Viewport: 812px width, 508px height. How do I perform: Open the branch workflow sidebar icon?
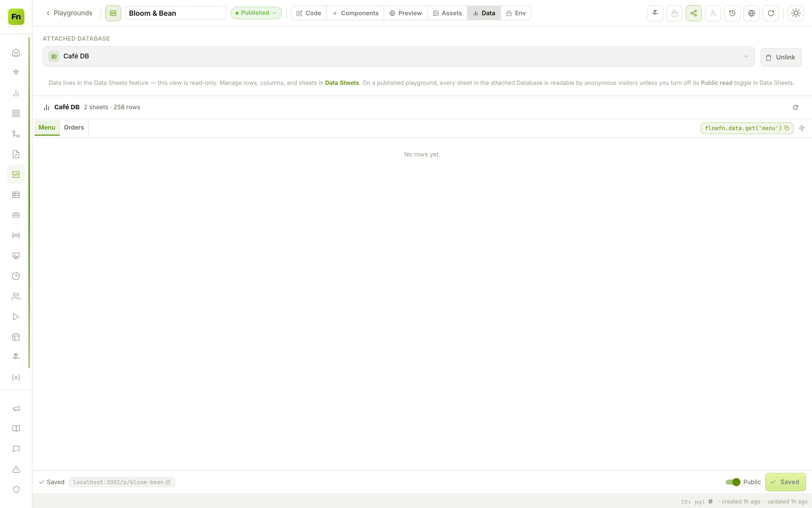click(x=16, y=134)
